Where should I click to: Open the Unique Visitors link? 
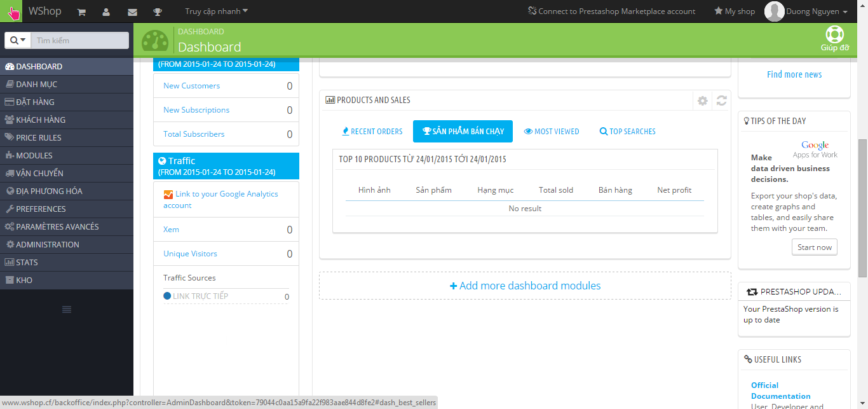click(x=190, y=254)
